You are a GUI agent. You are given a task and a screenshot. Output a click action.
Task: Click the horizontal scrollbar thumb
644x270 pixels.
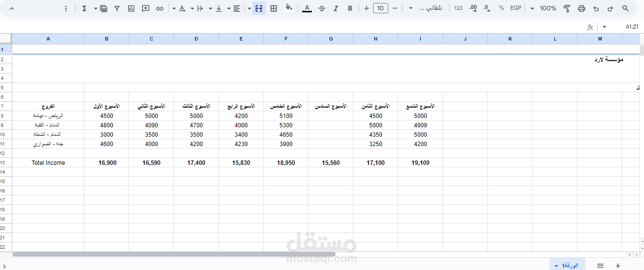[174, 254]
